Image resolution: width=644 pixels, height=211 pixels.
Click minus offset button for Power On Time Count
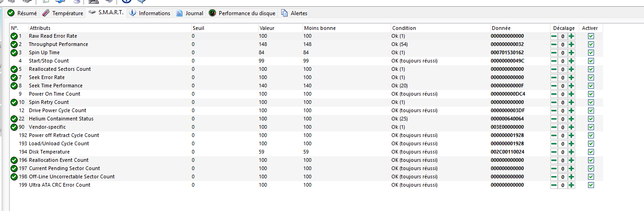click(x=554, y=94)
